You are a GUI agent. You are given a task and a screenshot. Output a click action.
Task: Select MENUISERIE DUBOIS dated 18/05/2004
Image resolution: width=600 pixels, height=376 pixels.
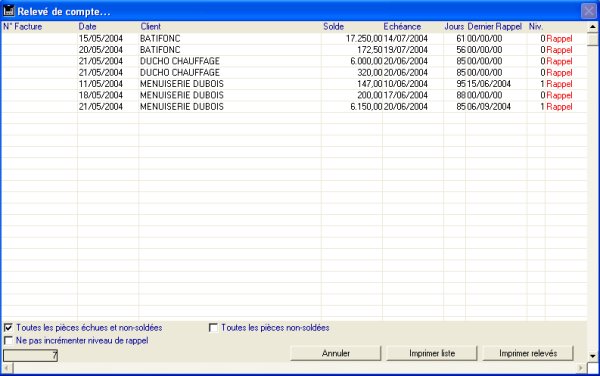coord(182,95)
